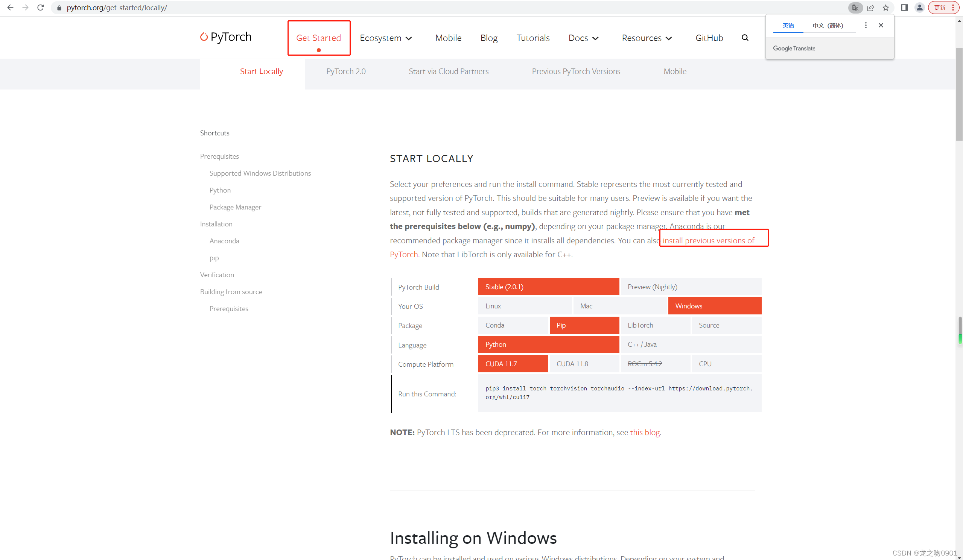The width and height of the screenshot is (963, 560).
Task: Select Preview (Nightly) build option
Action: point(691,287)
